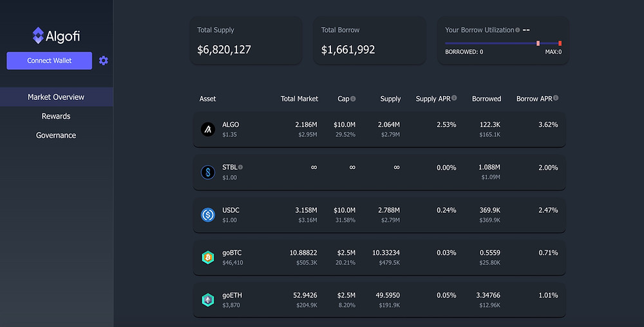The image size is (644, 327).
Task: Click info icon beside Borrow APR
Action: [x=556, y=98]
